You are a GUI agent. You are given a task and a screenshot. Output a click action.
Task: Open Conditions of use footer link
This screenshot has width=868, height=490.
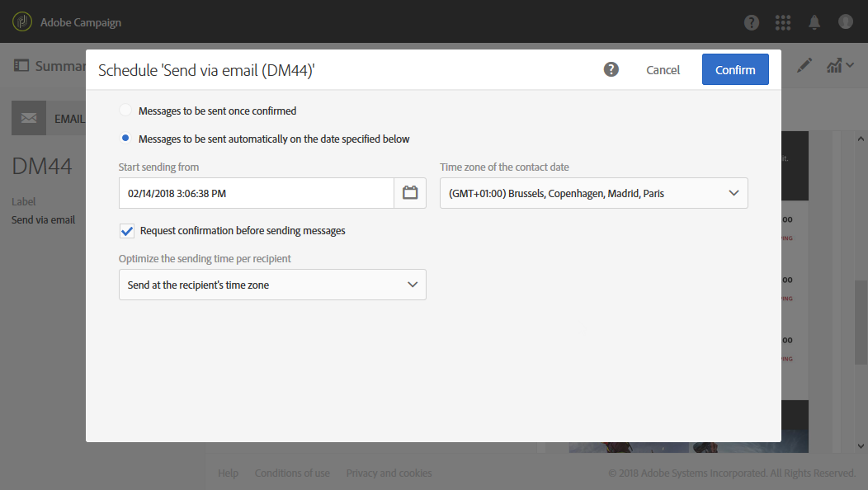pyautogui.click(x=292, y=474)
